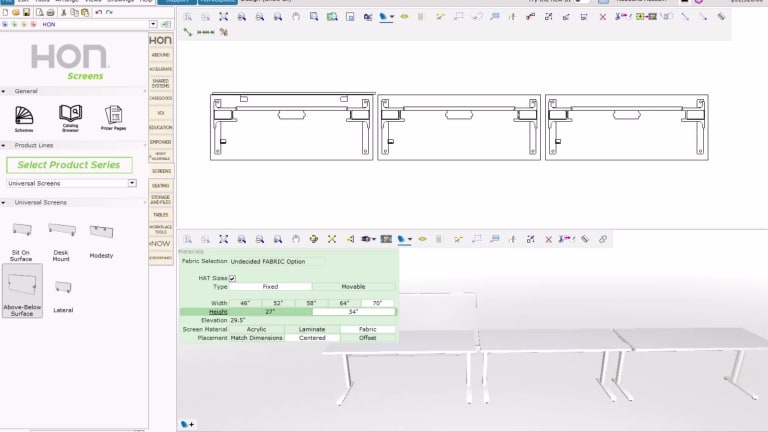Image resolution: width=768 pixels, height=432 pixels.
Task: Open the camera dropdown arrow in 3D toolbar
Action: [x=374, y=240]
